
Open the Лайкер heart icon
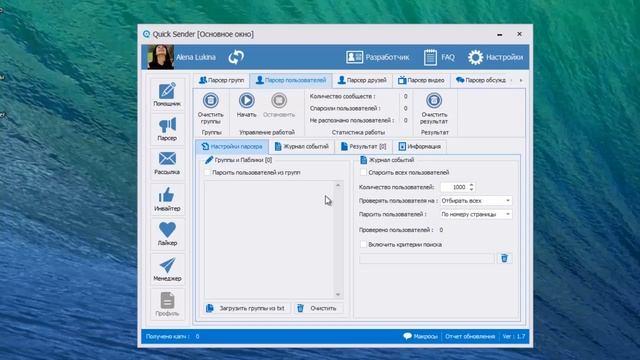point(167,229)
